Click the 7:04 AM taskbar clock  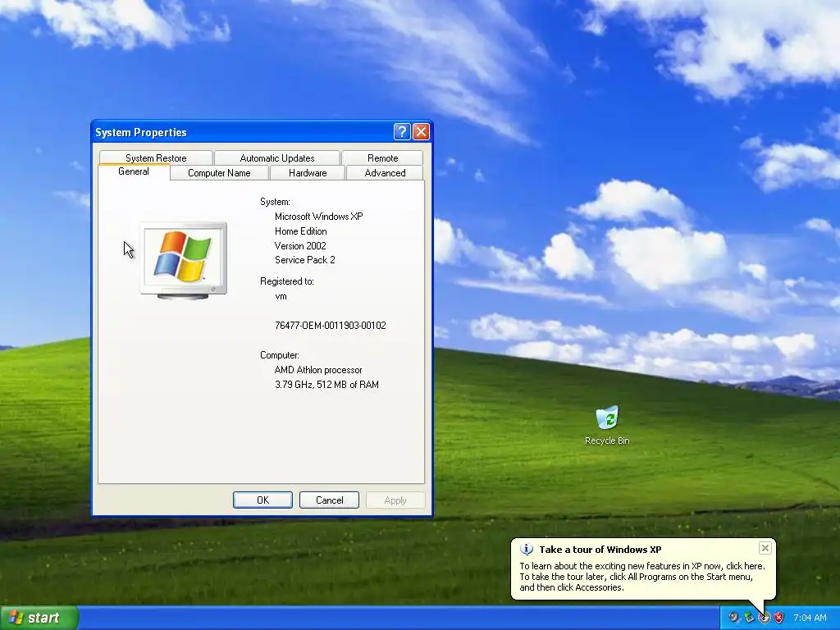click(x=810, y=618)
